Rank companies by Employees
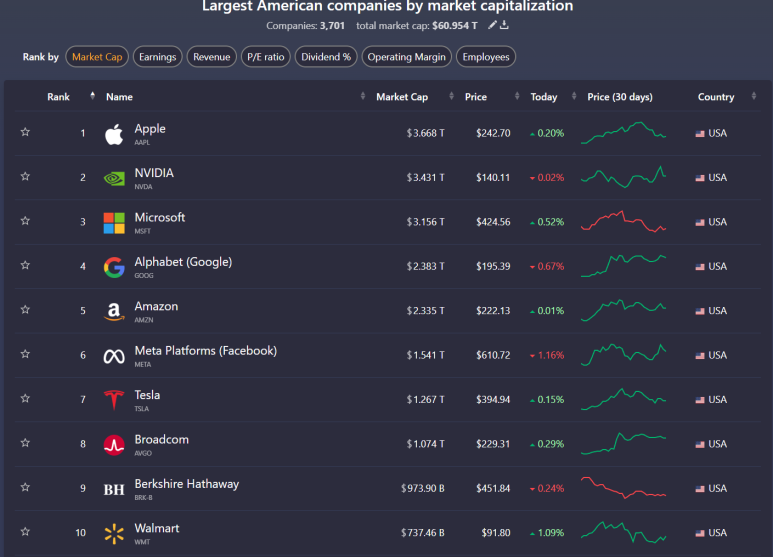773x557 pixels. coord(486,57)
